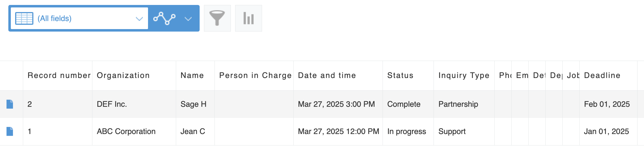Click the Name column header

[192, 76]
